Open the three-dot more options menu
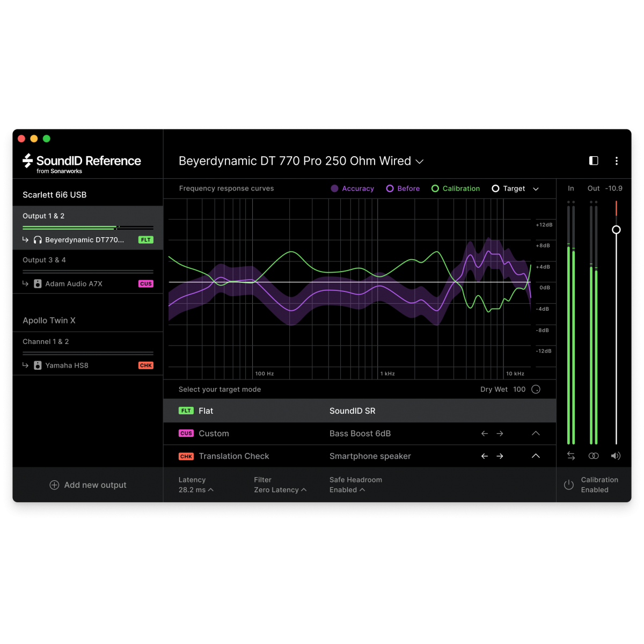 click(616, 161)
